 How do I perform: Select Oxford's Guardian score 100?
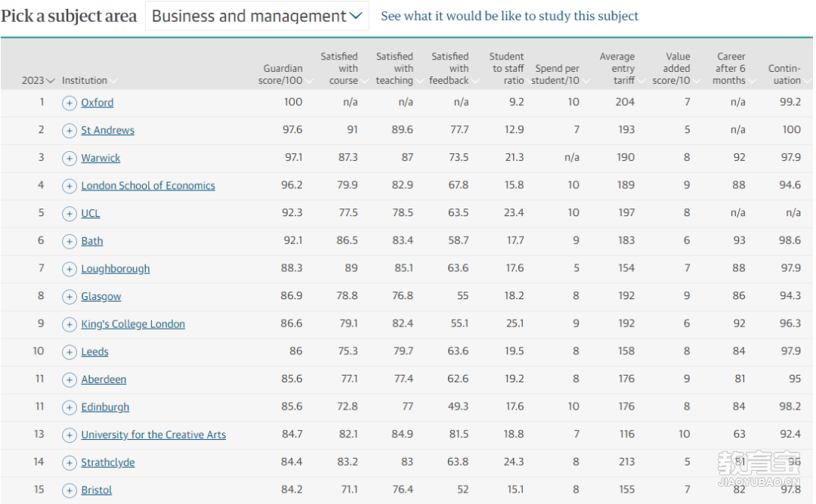point(293,102)
